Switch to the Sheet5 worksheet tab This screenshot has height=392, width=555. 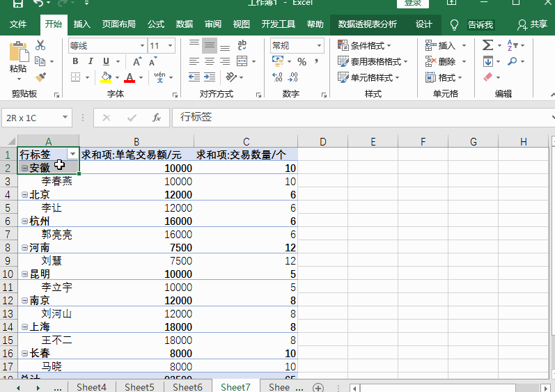(139, 387)
